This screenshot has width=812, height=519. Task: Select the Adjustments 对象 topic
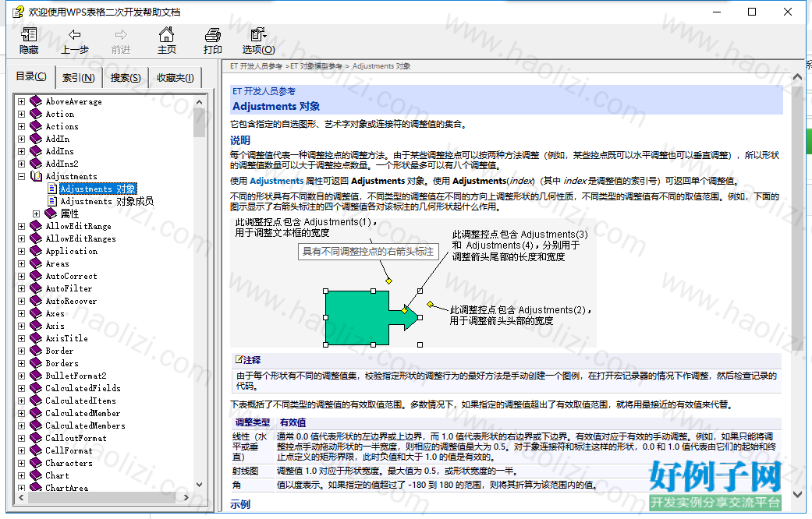[x=98, y=189]
